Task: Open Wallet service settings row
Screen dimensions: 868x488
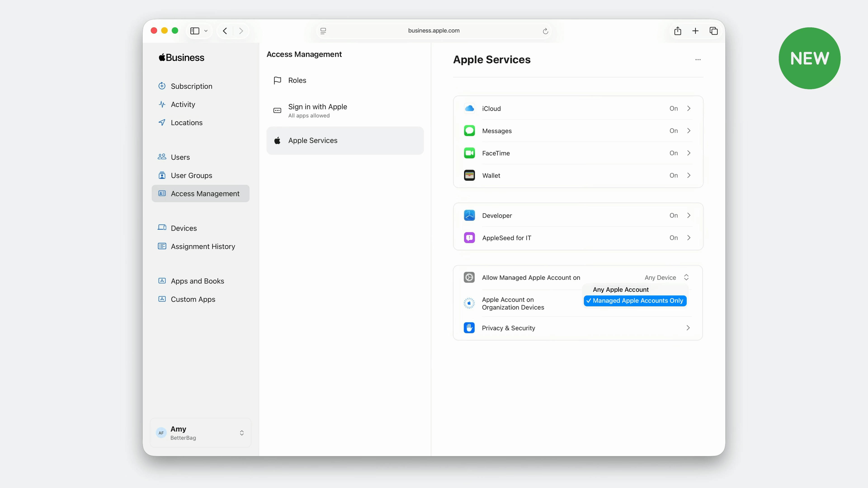Action: pyautogui.click(x=578, y=176)
